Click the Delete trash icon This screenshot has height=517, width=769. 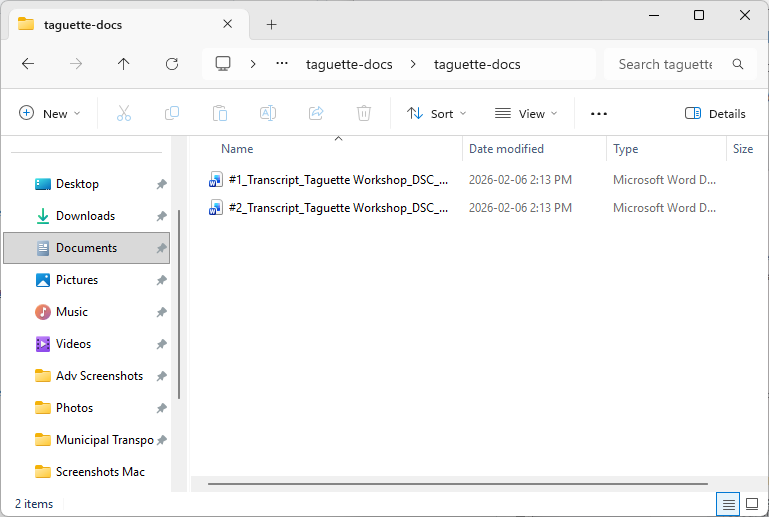[364, 114]
